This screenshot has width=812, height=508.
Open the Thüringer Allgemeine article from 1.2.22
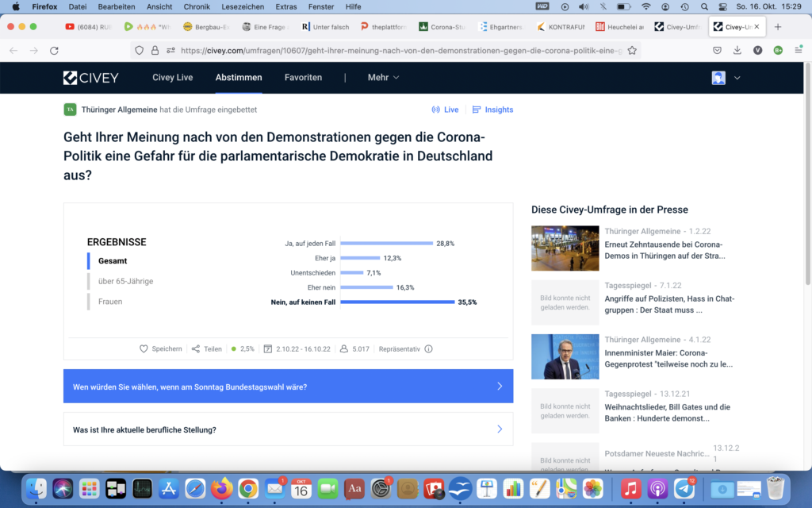(x=665, y=250)
